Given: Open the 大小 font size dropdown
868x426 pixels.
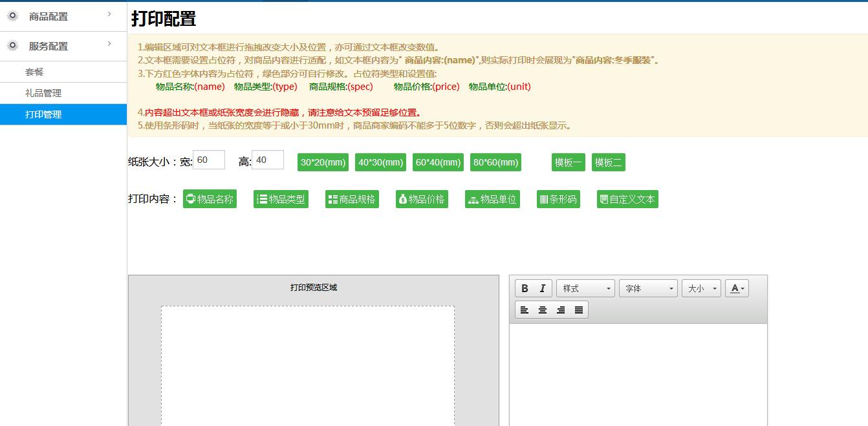Looking at the screenshot, I should [700, 288].
